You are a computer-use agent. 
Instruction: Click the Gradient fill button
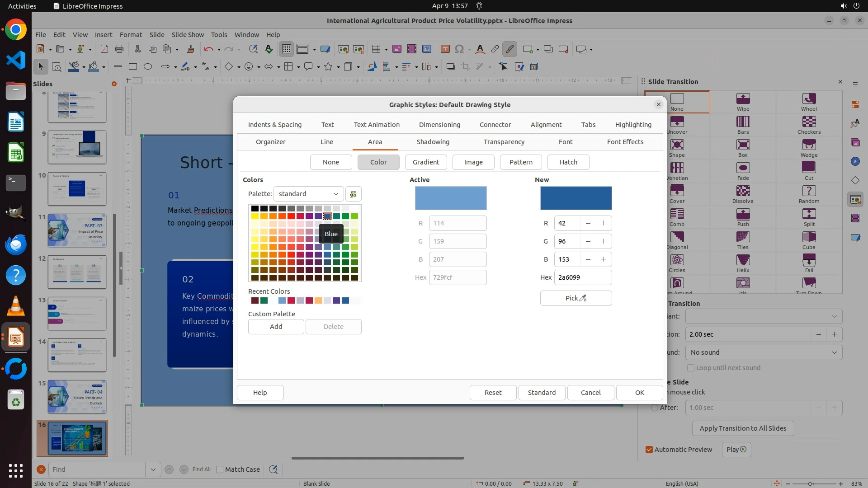425,162
